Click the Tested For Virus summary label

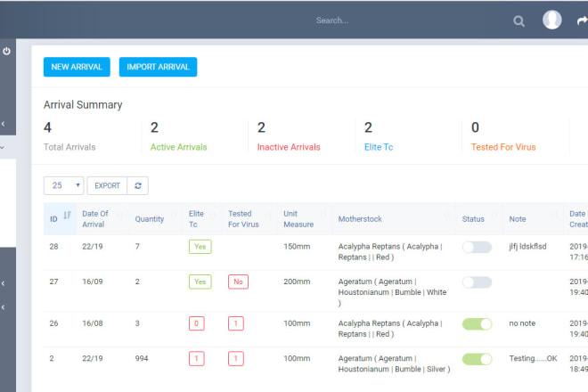point(503,147)
